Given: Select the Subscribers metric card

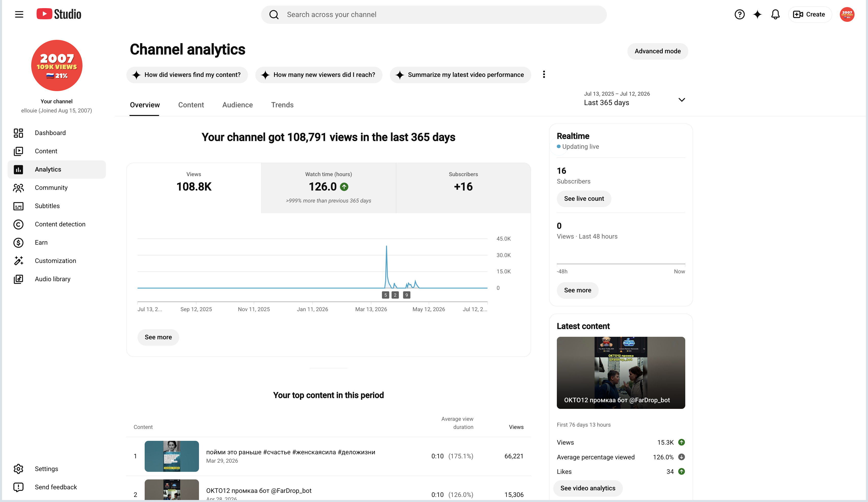Looking at the screenshot, I should tap(463, 188).
